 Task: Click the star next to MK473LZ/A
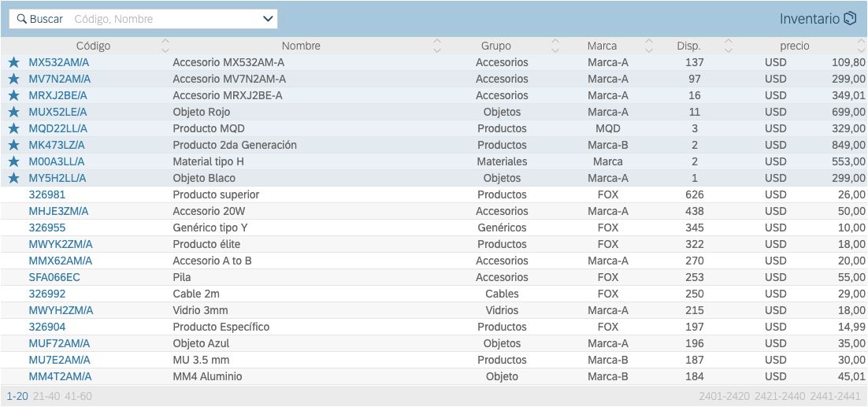click(x=13, y=145)
